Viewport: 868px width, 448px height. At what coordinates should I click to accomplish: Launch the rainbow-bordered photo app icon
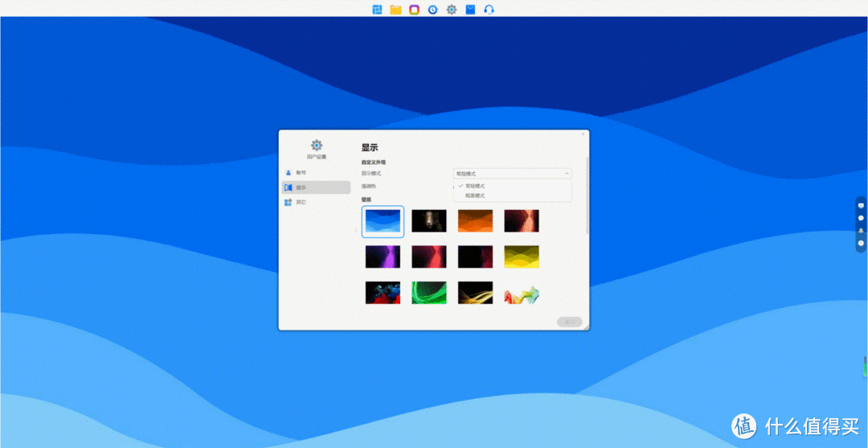(x=414, y=10)
